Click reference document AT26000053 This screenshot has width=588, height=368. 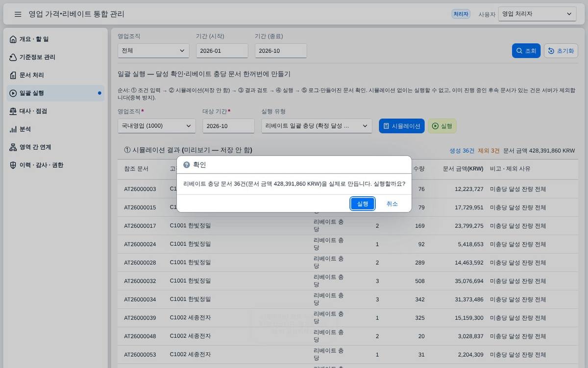[x=140, y=355]
